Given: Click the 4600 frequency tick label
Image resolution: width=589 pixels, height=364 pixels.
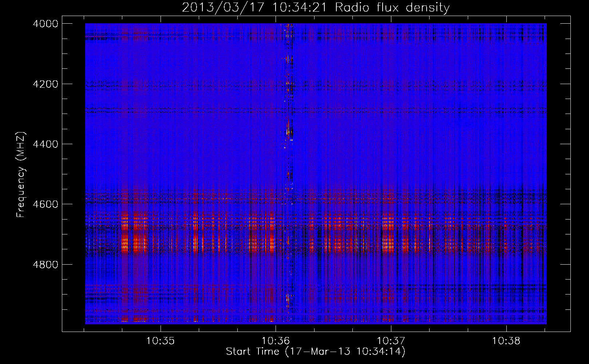Looking at the screenshot, I should point(46,204).
